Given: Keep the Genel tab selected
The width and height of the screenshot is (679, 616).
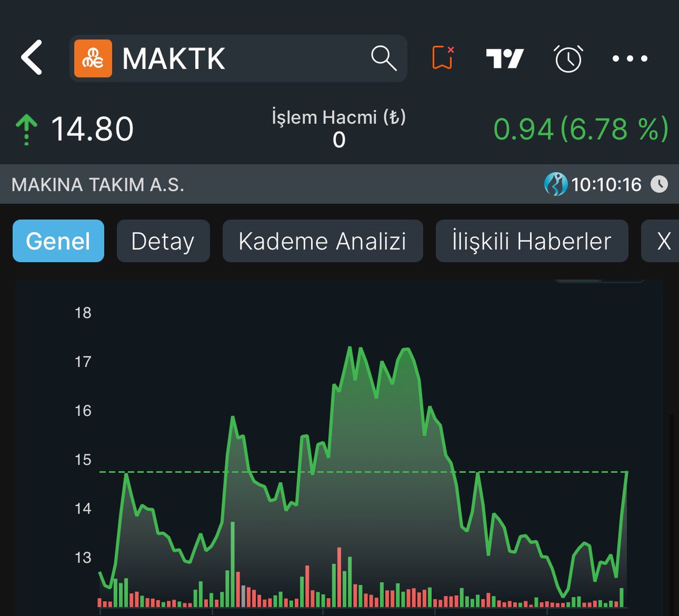Looking at the screenshot, I should [x=58, y=241].
